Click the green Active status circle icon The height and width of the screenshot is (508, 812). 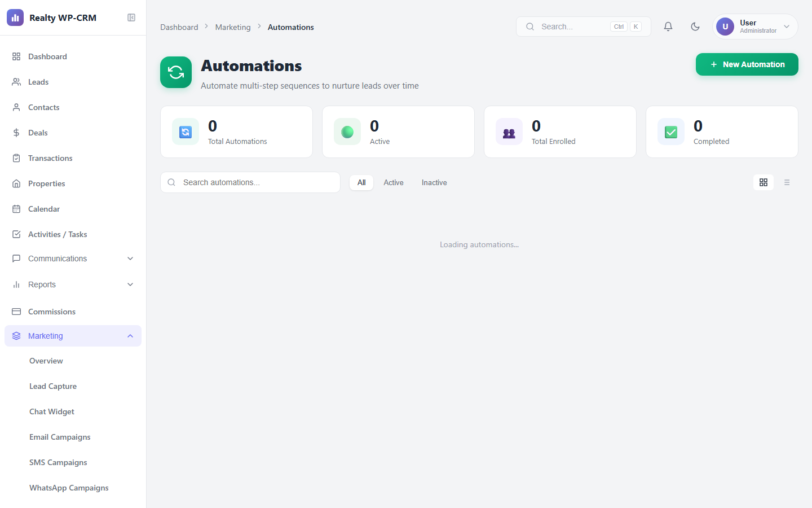[x=347, y=132]
